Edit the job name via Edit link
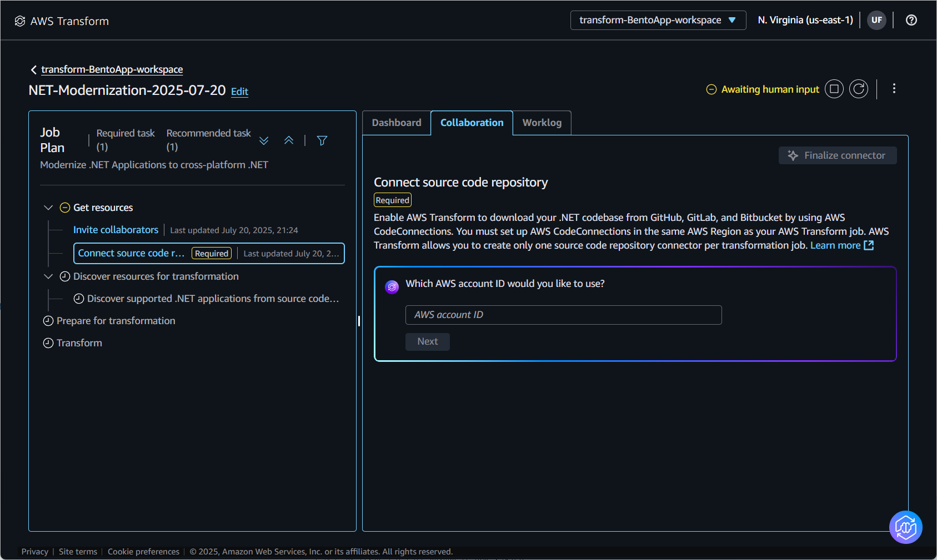Viewport: 937px width, 560px height. click(x=239, y=92)
